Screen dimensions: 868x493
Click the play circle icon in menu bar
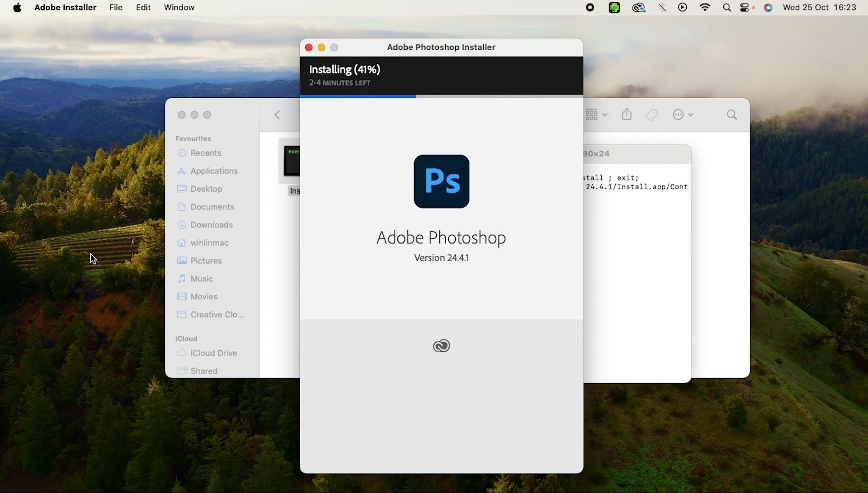click(683, 7)
